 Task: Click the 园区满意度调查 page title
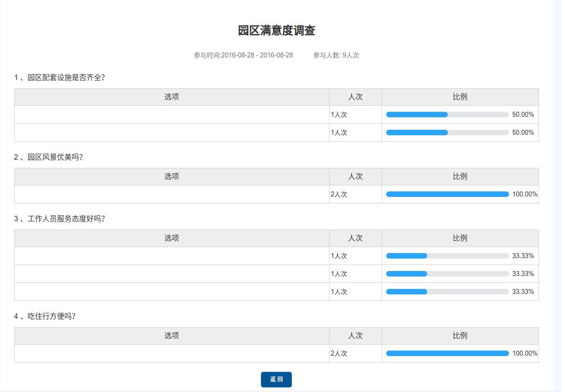point(276,31)
